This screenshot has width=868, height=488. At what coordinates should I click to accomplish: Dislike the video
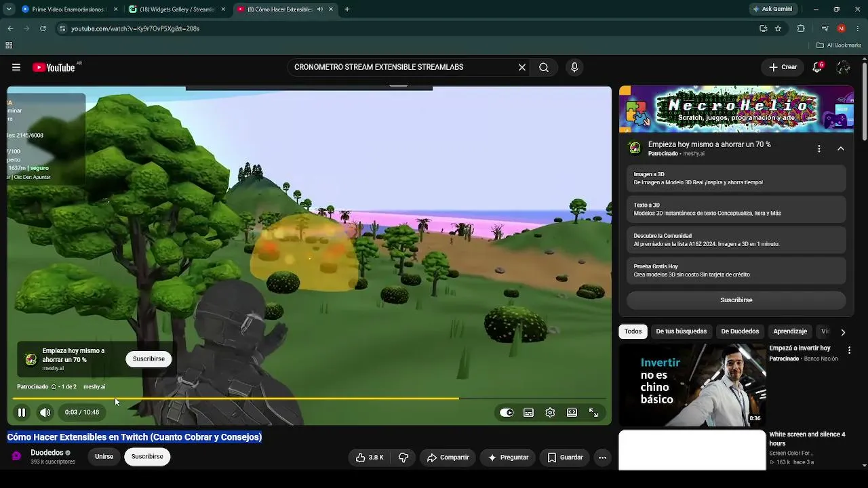403,457
